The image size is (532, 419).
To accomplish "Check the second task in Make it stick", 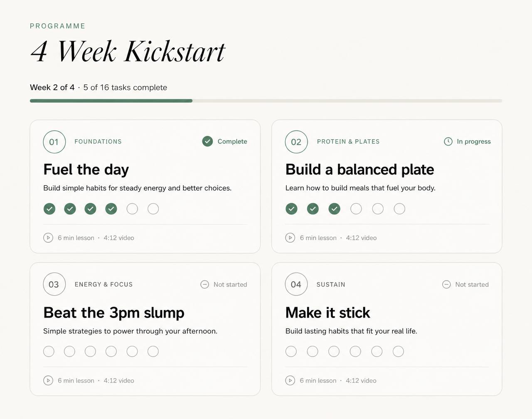I will (313, 351).
